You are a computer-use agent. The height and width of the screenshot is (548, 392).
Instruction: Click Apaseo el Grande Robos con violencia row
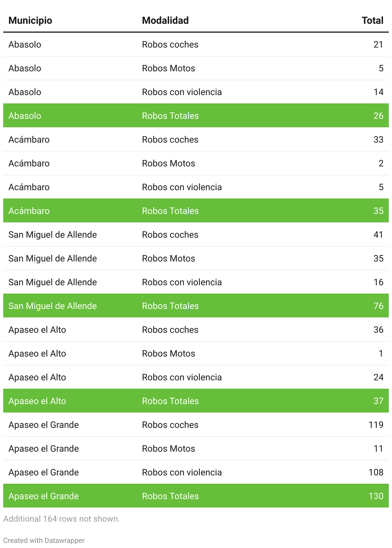point(196,472)
